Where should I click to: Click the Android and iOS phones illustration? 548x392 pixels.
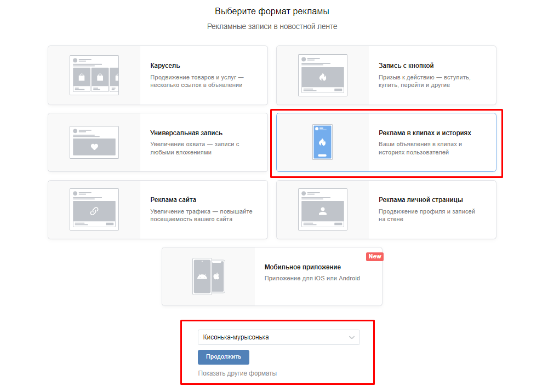(x=209, y=276)
